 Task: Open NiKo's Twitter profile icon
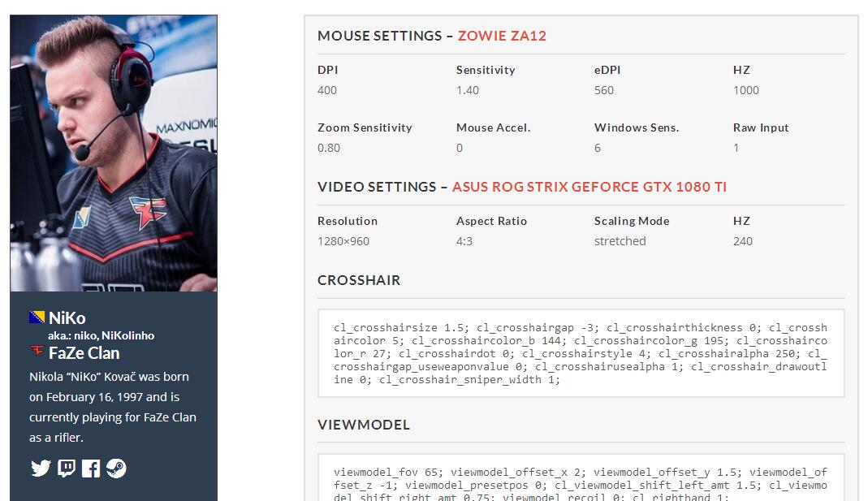[x=41, y=469]
